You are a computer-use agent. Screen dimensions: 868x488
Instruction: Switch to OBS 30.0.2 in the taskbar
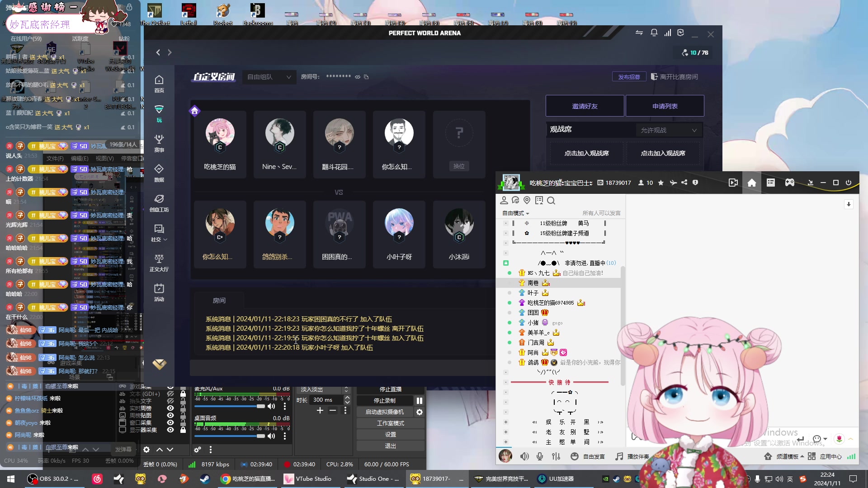coord(53,479)
